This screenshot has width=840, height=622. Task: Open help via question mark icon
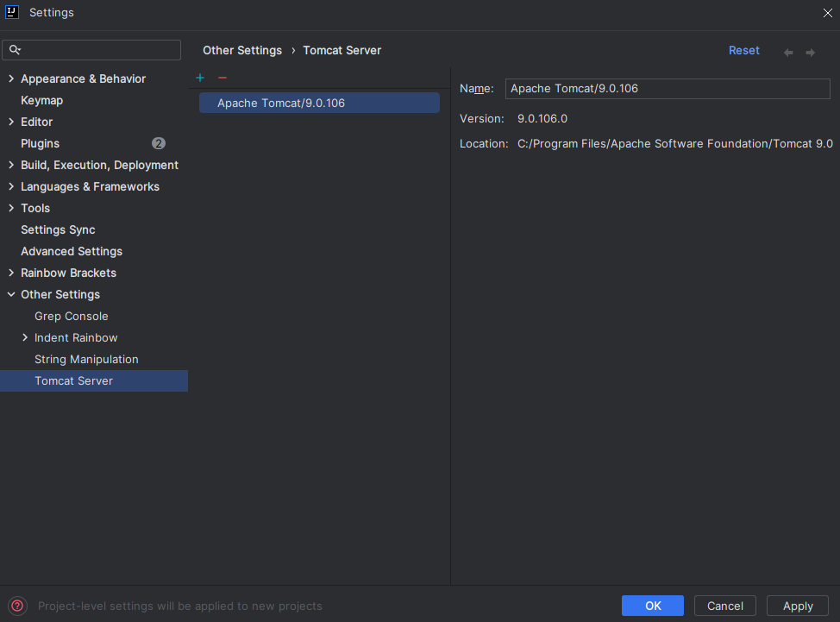pyautogui.click(x=17, y=606)
